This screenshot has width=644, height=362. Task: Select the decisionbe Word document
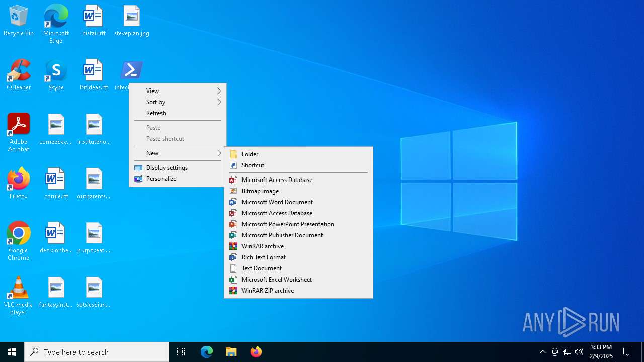coord(56,238)
